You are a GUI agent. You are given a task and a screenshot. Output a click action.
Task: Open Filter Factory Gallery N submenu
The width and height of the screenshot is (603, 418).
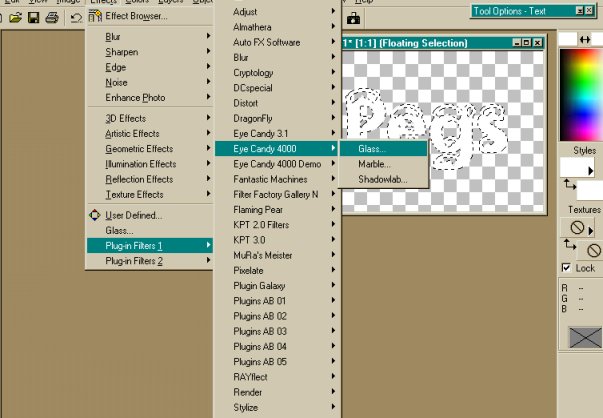[277, 195]
